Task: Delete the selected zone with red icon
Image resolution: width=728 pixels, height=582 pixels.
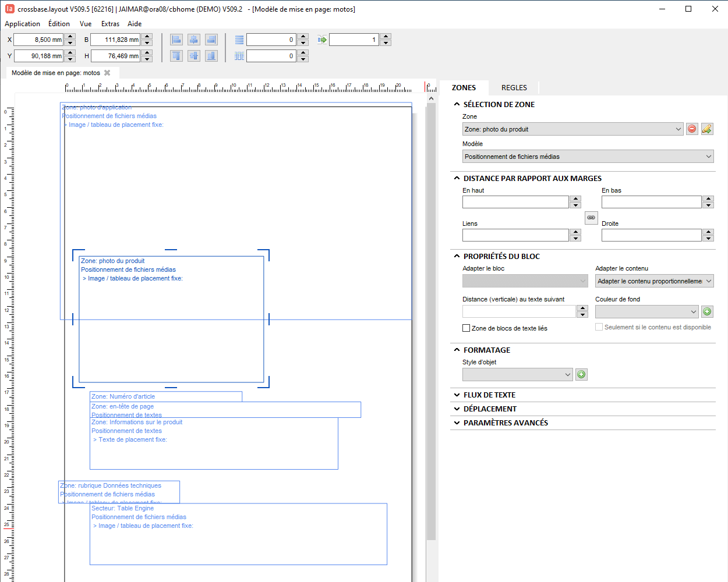Action: [x=692, y=129]
